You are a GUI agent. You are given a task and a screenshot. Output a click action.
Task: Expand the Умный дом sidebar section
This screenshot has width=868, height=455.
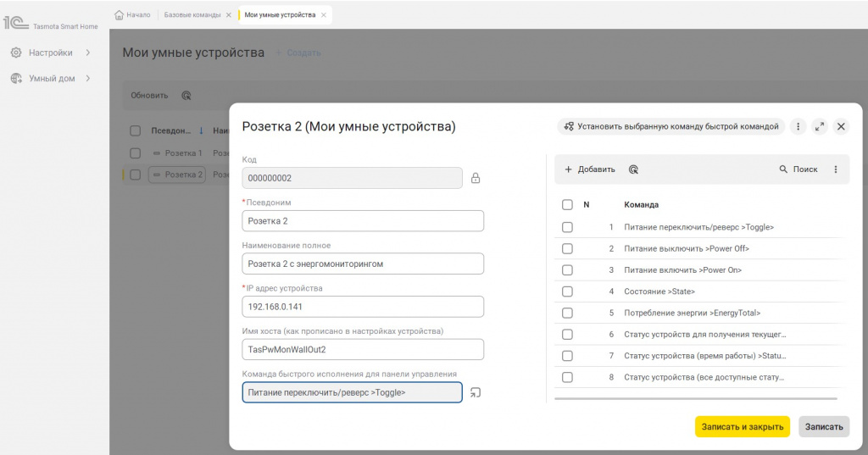[88, 79]
